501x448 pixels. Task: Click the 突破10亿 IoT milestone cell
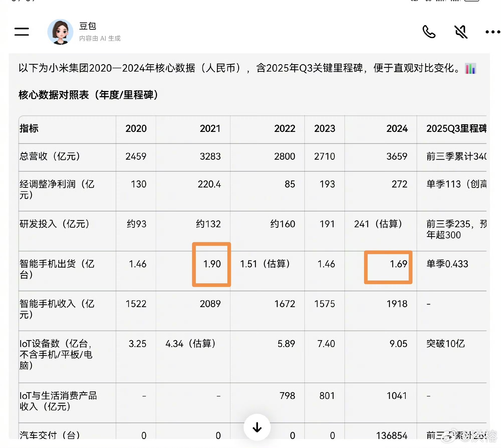coord(445,344)
